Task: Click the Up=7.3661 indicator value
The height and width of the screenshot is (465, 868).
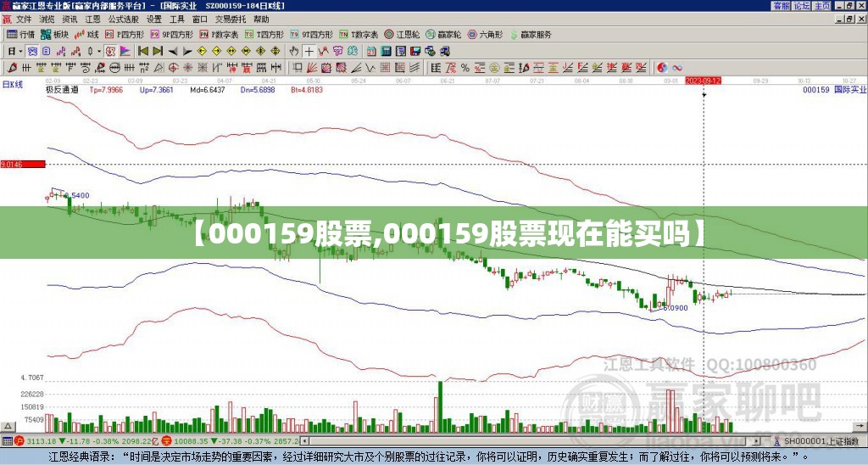Action: (157, 90)
